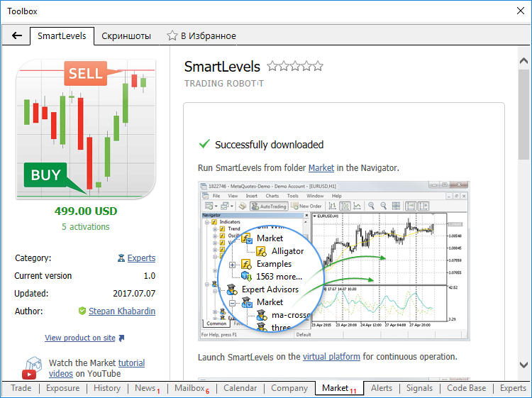Image resolution: width=532 pixels, height=398 pixels.
Task: Click the third rating star
Action: (295, 66)
